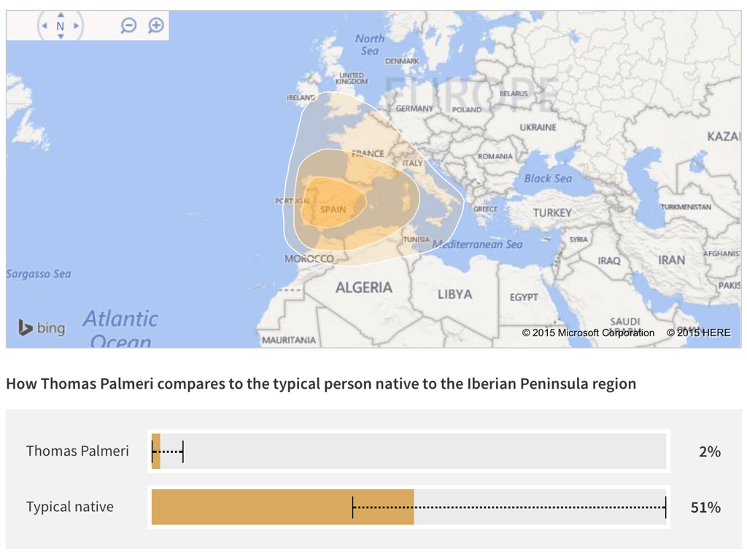Click the Black Sea label
The height and width of the screenshot is (560, 747).
548,179
